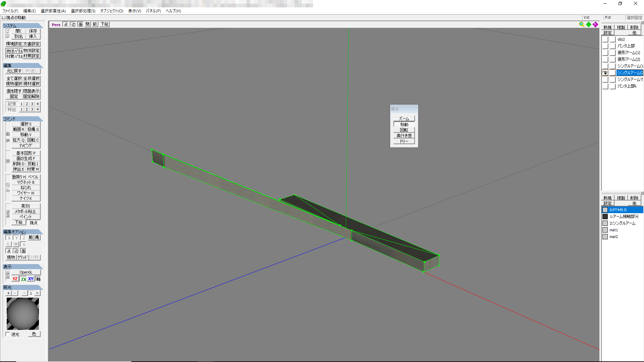Open the 表示(V) menu
The image size is (644, 362).
coord(135,11)
